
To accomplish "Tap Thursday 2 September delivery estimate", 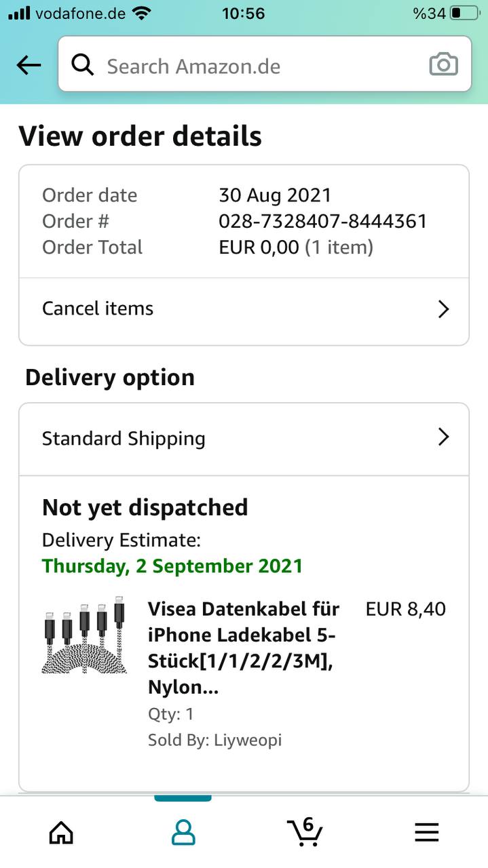I will click(172, 566).
